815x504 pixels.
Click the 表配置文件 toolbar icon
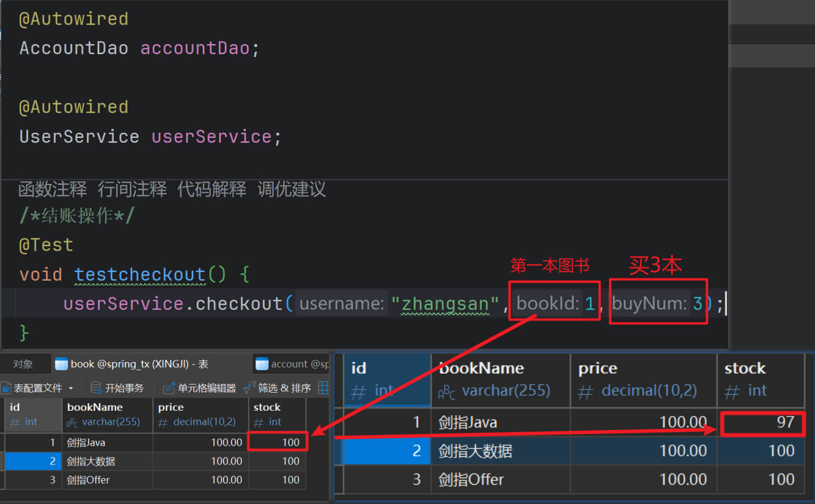pyautogui.click(x=6, y=388)
